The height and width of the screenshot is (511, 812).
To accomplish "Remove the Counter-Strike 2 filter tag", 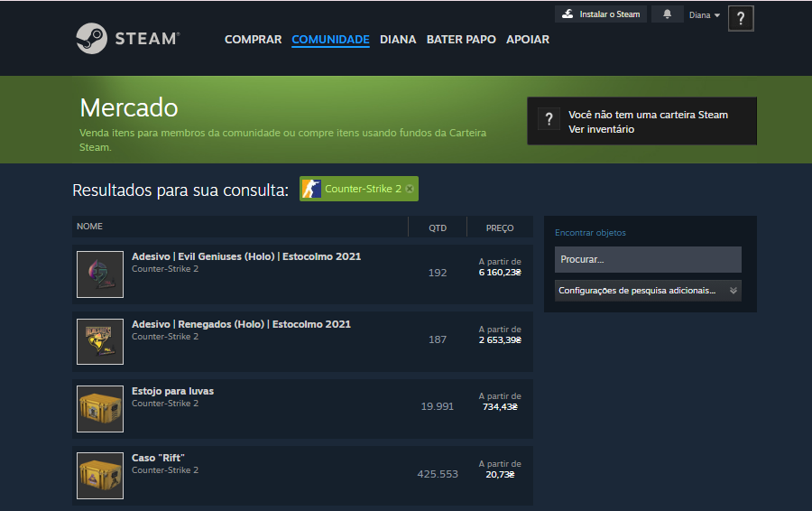I will click(410, 189).
